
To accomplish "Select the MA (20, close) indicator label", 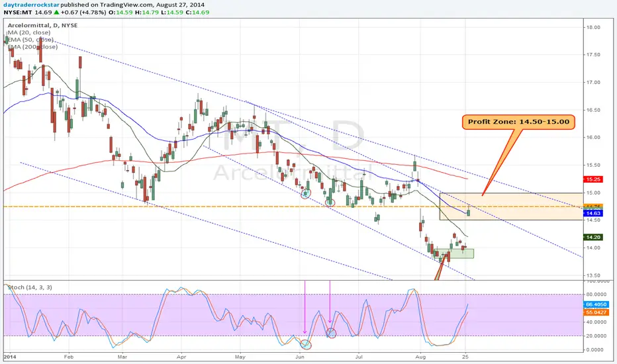I will click(x=29, y=32).
